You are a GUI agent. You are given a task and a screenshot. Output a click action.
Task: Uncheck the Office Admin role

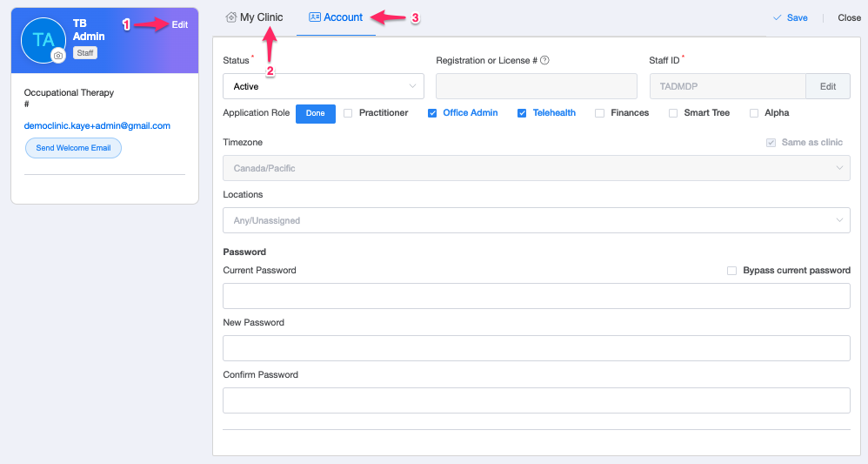[x=432, y=113]
